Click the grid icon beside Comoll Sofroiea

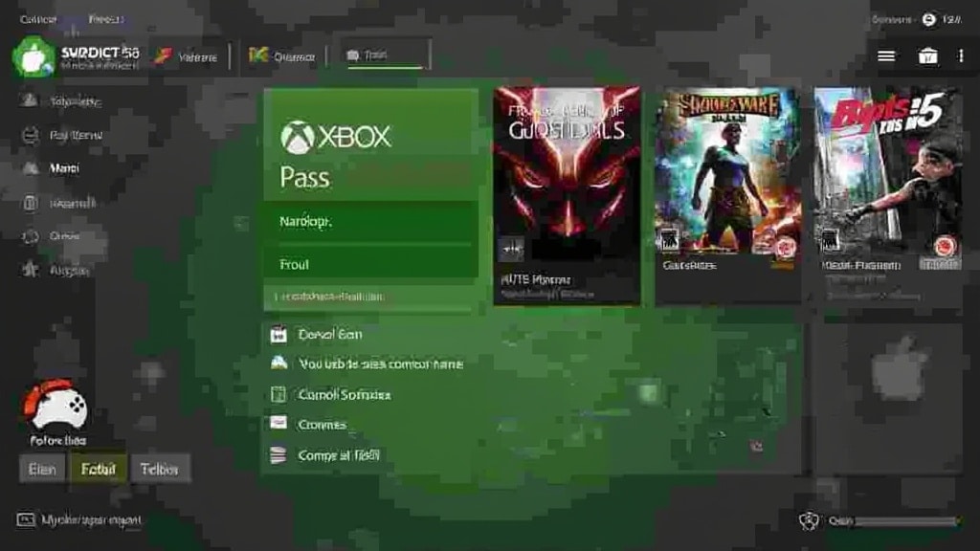click(x=278, y=394)
